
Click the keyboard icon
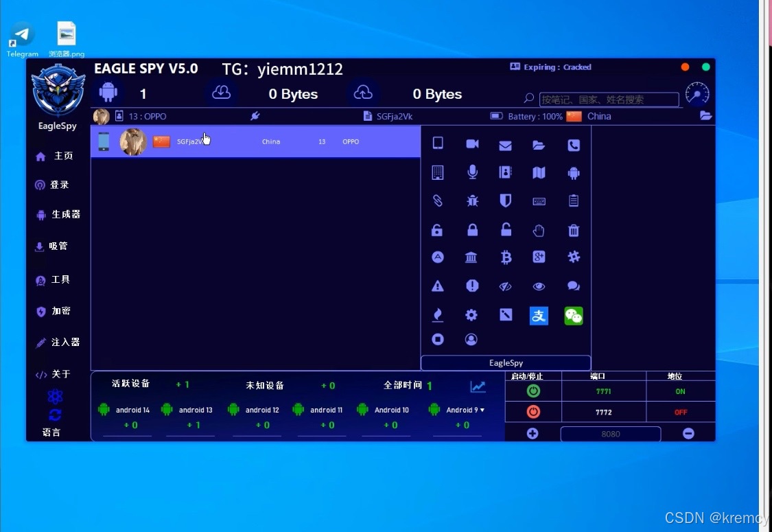pos(539,201)
